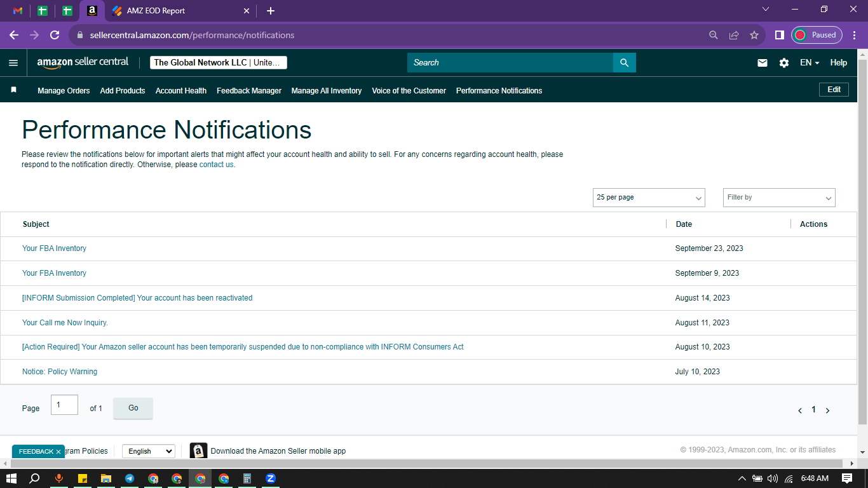Go to the Amazon Seller Central home logo
Screen dimensions: 868x488
pyautogui.click(x=83, y=62)
